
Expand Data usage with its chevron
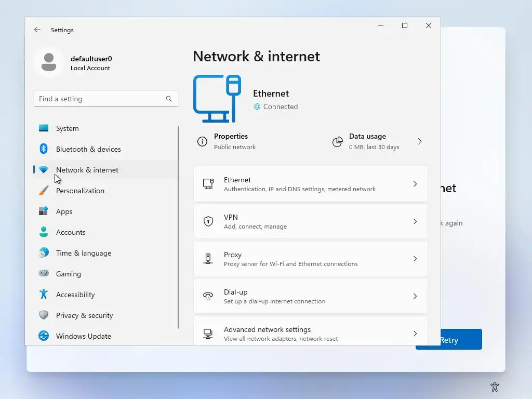(x=420, y=141)
